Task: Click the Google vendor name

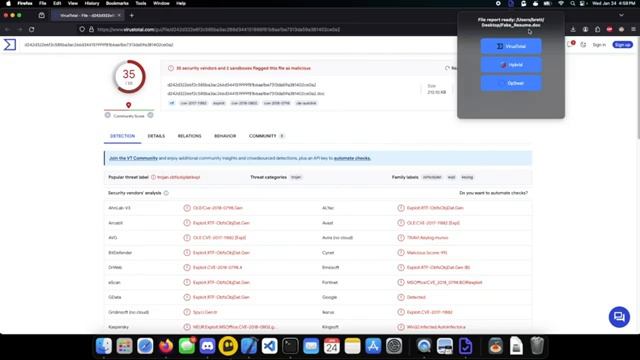Action: click(x=329, y=297)
